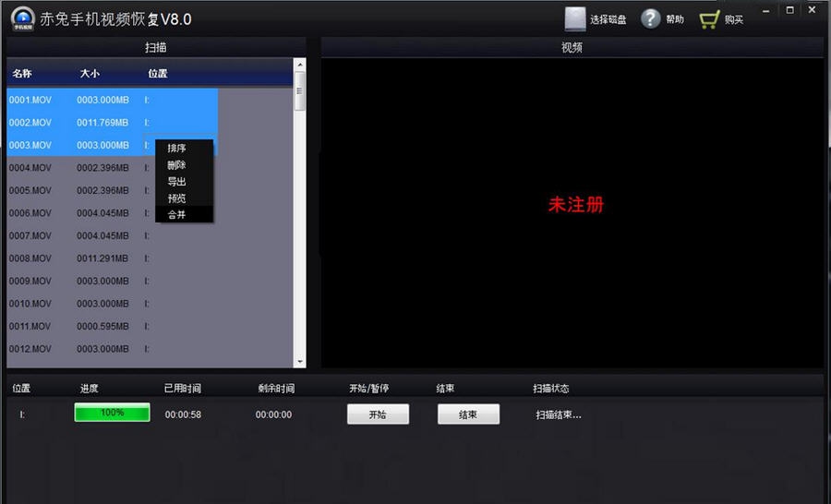
Task: Click the 位置 column header in file list
Action: (x=157, y=73)
